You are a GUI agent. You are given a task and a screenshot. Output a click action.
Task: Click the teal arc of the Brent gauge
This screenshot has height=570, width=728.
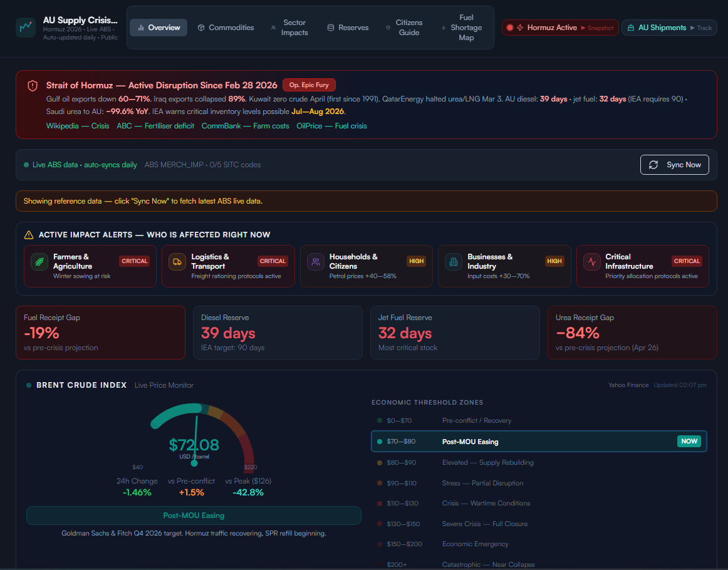coord(177,413)
